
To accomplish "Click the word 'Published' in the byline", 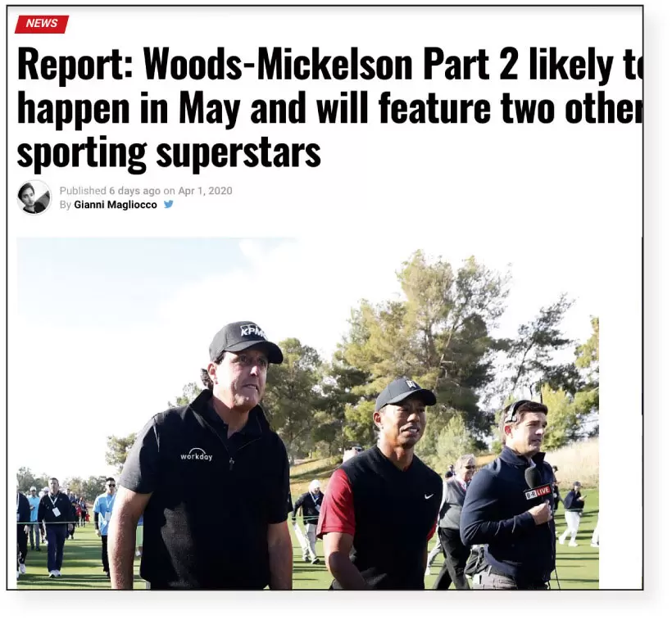I will [x=83, y=191].
